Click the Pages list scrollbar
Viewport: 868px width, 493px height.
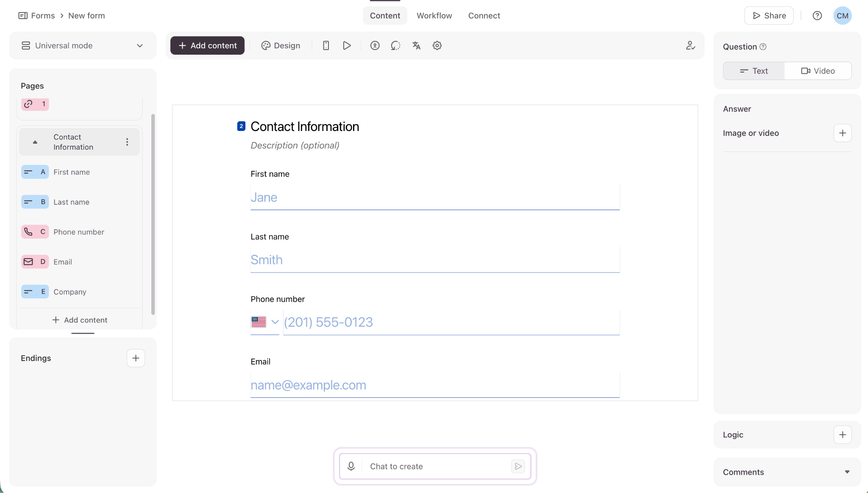(x=153, y=214)
